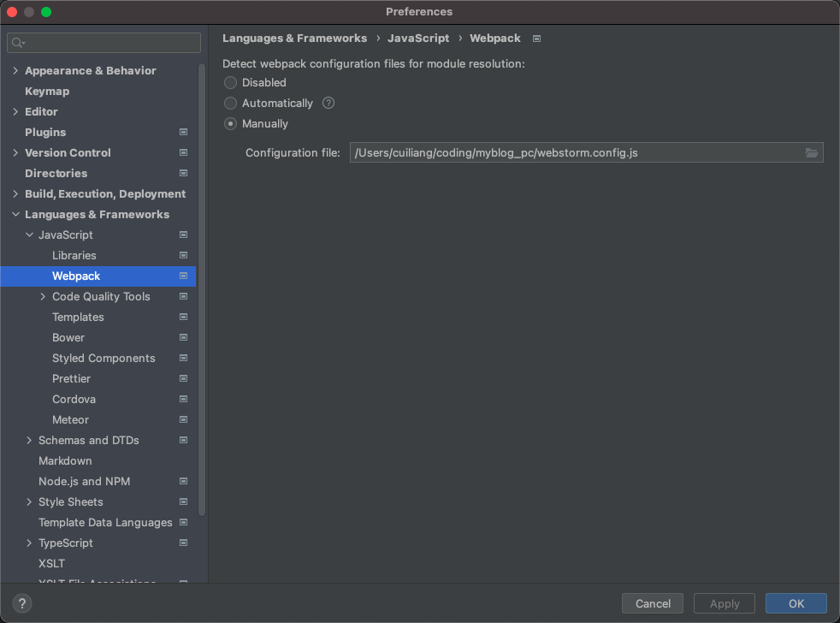Image resolution: width=840 pixels, height=623 pixels.
Task: Click the project settings icon on Plugins row
Action: click(x=183, y=132)
